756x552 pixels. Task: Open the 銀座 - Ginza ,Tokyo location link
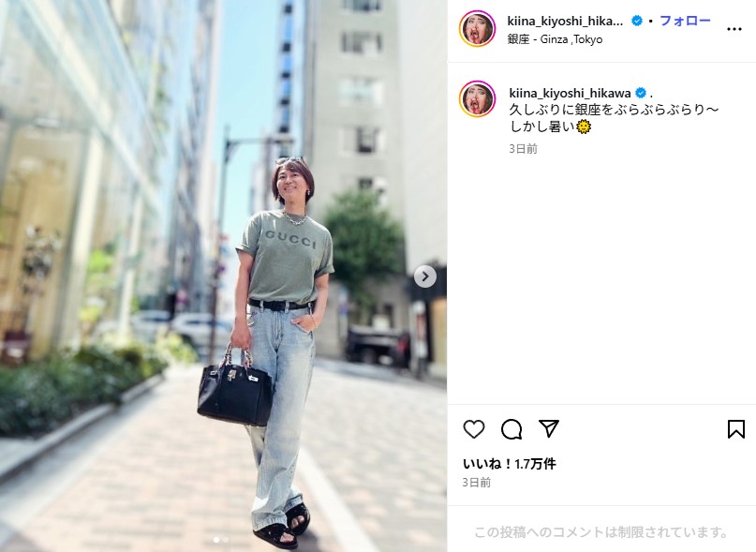click(x=555, y=39)
